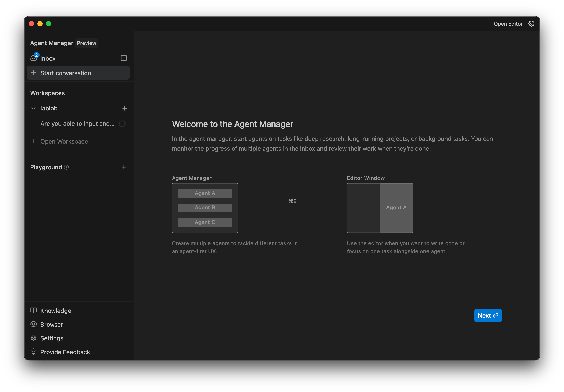Viewport: 564px width, 392px height.
Task: Click Next to continue onboarding
Action: click(488, 315)
